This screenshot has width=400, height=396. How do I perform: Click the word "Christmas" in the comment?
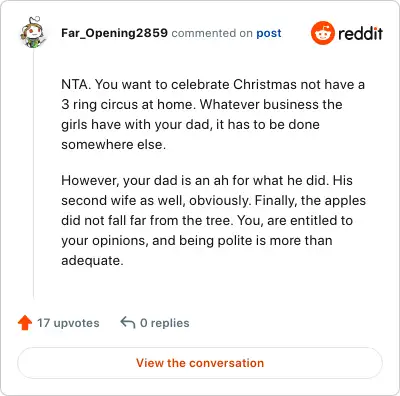coord(265,84)
